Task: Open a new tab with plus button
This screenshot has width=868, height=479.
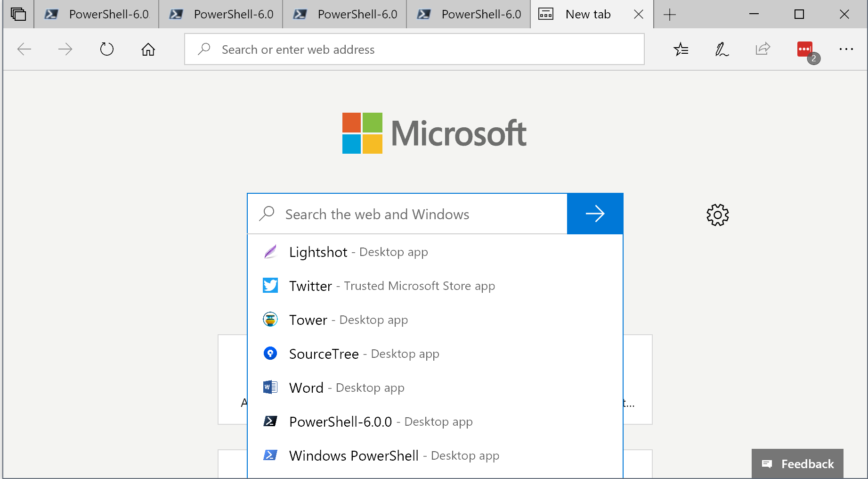Action: pos(670,15)
